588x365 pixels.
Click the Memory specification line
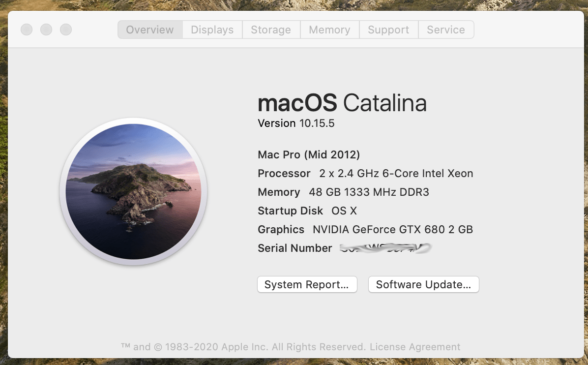(x=343, y=192)
